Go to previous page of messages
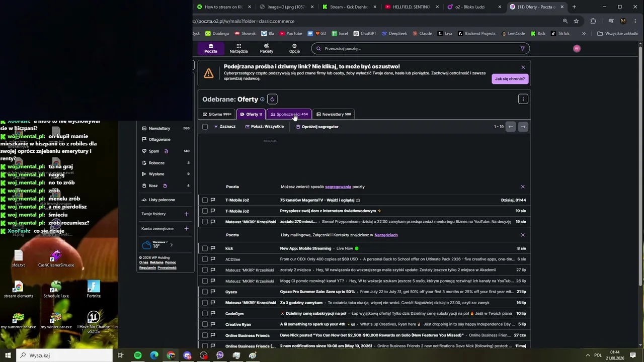 click(x=511, y=127)
